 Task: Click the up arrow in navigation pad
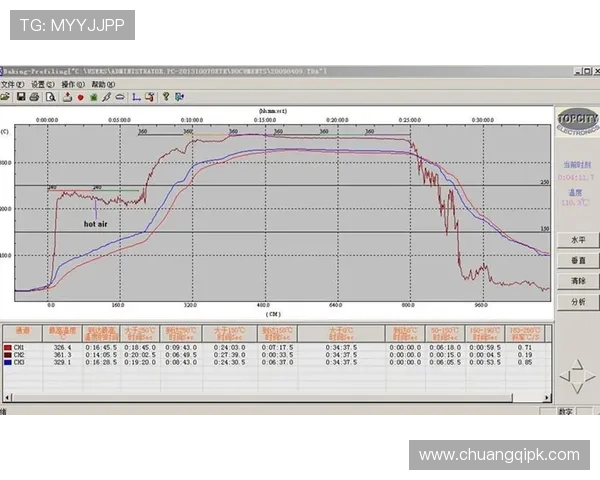coord(577,364)
